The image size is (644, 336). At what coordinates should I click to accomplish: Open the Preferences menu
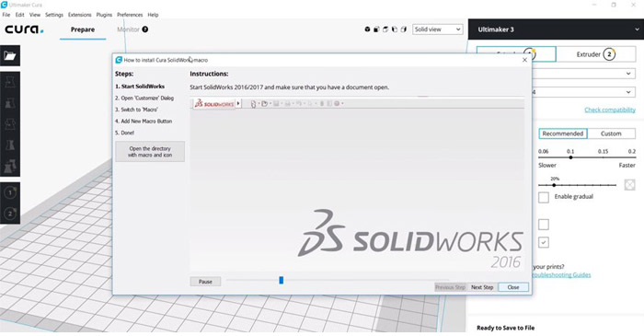130,15
